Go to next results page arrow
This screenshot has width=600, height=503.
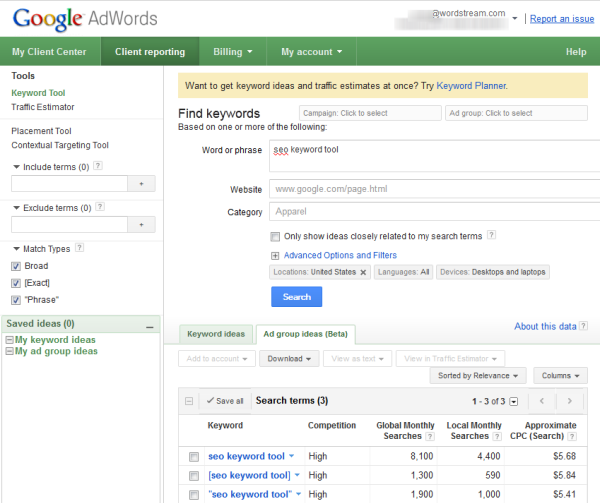[x=569, y=401]
